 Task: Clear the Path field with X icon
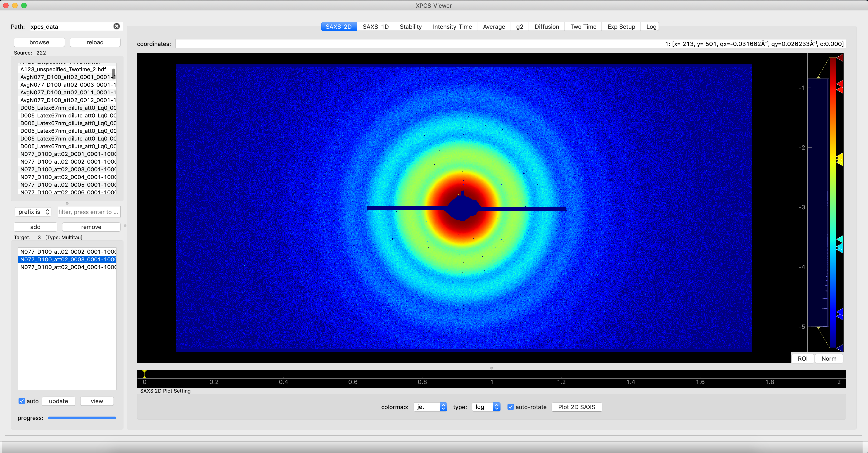(x=117, y=26)
